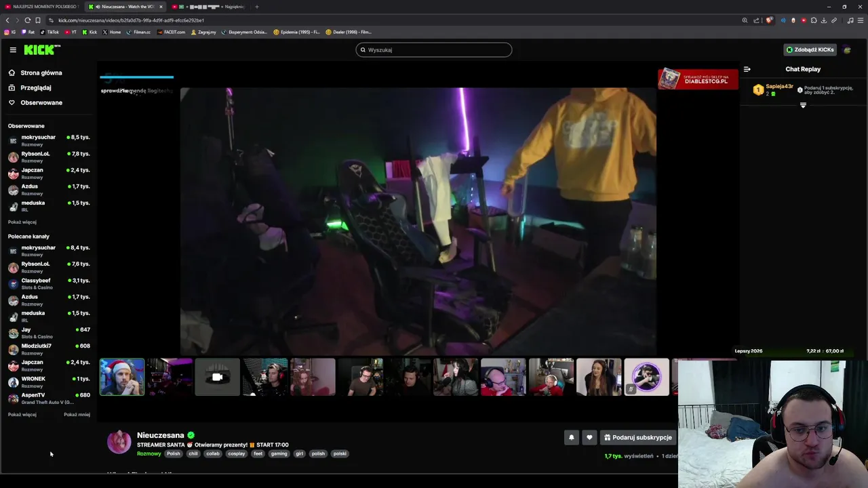Focus the Wyszukaj search field

(434, 49)
